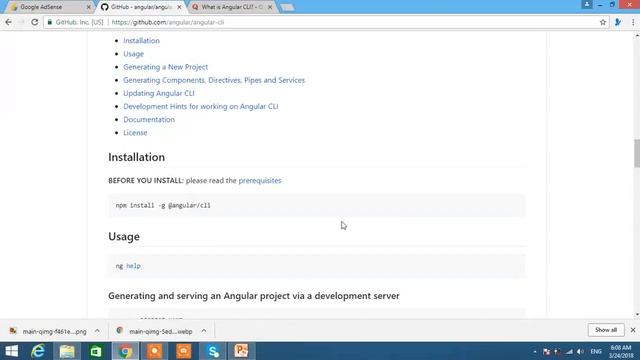Image resolution: width=640 pixels, height=360 pixels.
Task: Close the GitHub angular tab
Action: 179,7
